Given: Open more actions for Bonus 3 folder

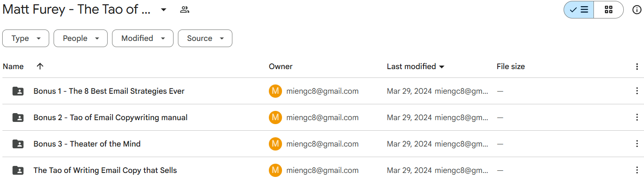Looking at the screenshot, I should coord(637,144).
